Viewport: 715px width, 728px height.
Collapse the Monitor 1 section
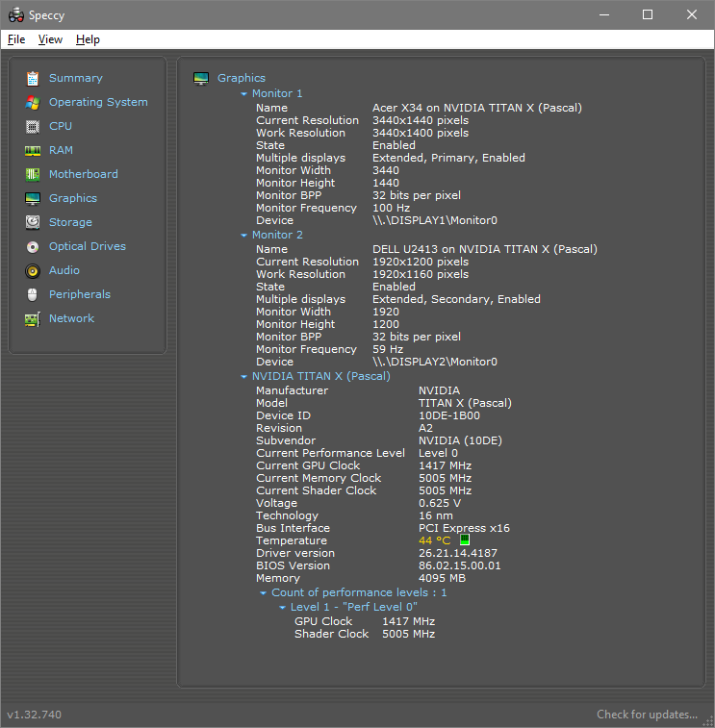pyautogui.click(x=243, y=94)
